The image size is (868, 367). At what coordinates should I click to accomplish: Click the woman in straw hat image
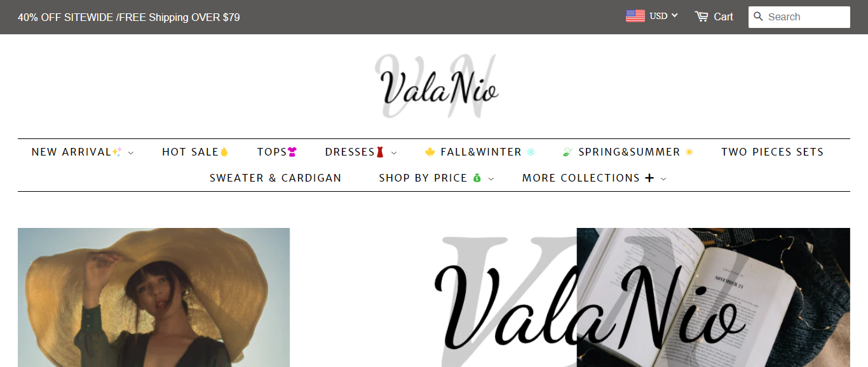154,297
